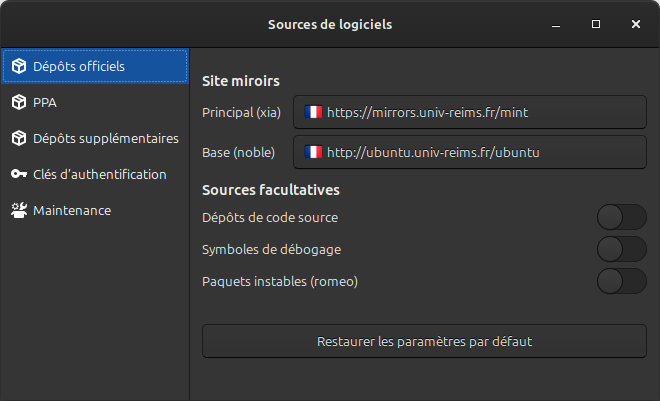This screenshot has height=401, width=660.
Task: Click the Dépôts officiels box icon
Action: (18, 66)
